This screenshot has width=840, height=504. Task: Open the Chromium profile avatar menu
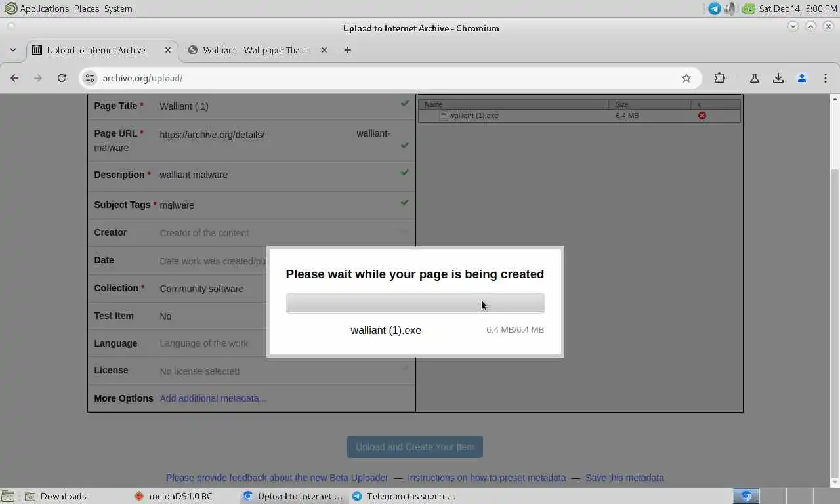pos(802,78)
